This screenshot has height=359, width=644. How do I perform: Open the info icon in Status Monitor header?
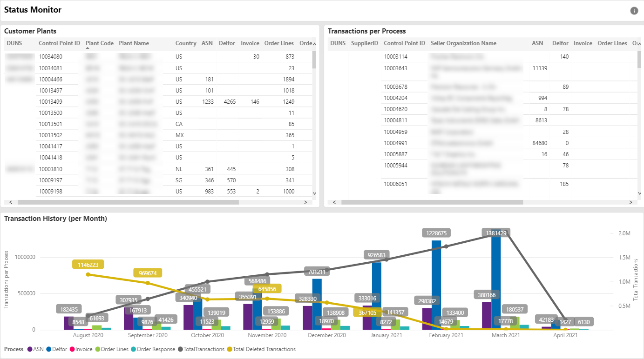634,11
